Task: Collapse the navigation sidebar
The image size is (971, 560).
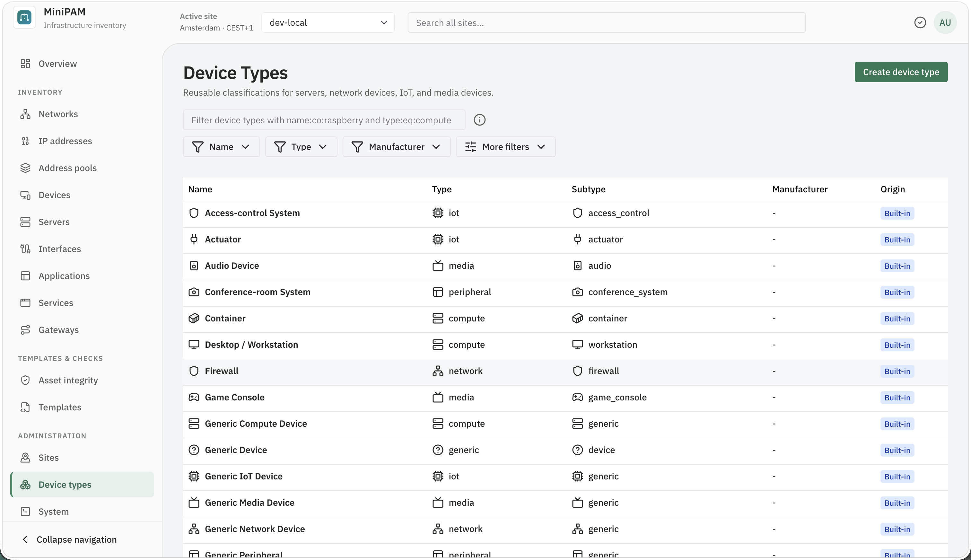Action: click(69, 540)
